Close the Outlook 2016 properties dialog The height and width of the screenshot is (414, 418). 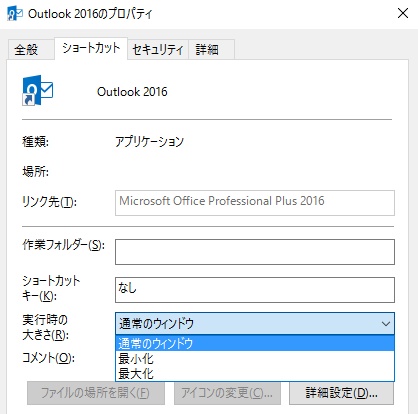pos(403,14)
